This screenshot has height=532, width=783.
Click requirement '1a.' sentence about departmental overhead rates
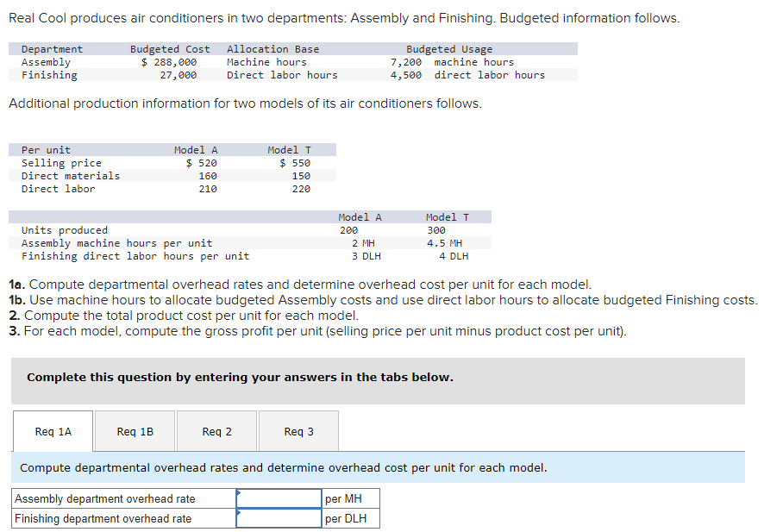(x=300, y=285)
